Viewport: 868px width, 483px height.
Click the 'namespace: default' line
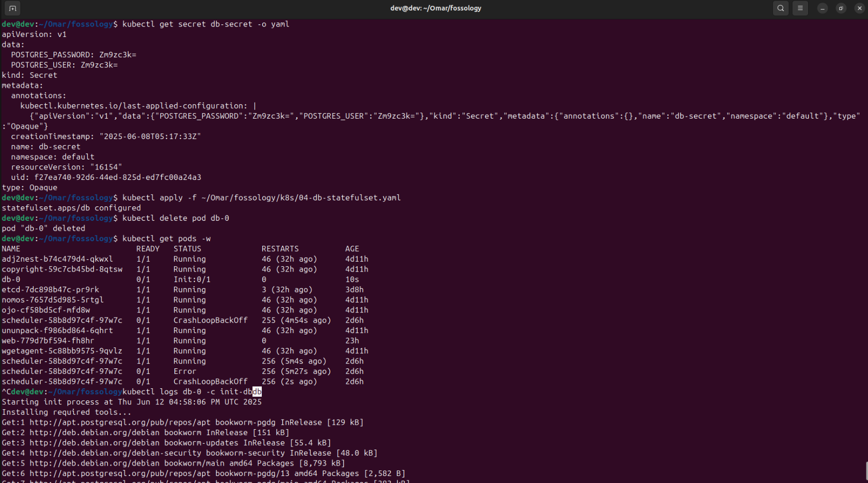(52, 157)
